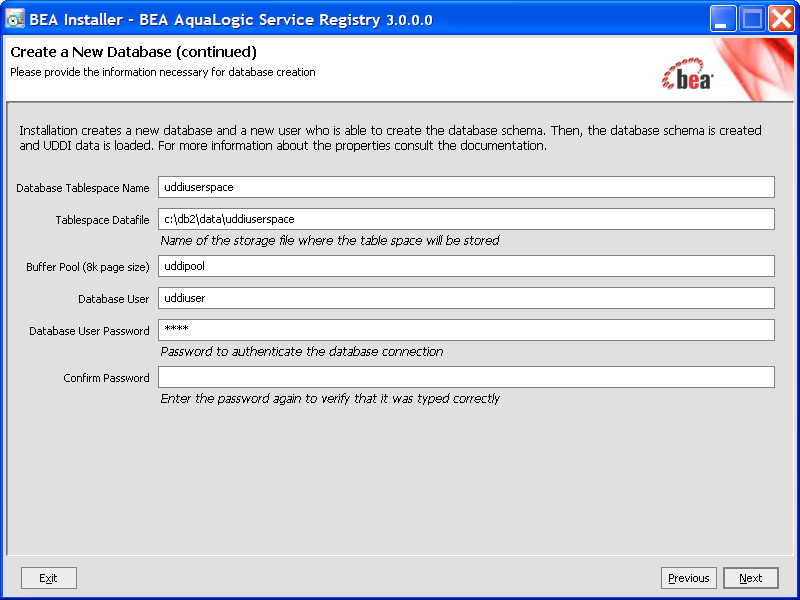
Task: Click the empty Confirm Password field
Action: (x=466, y=377)
